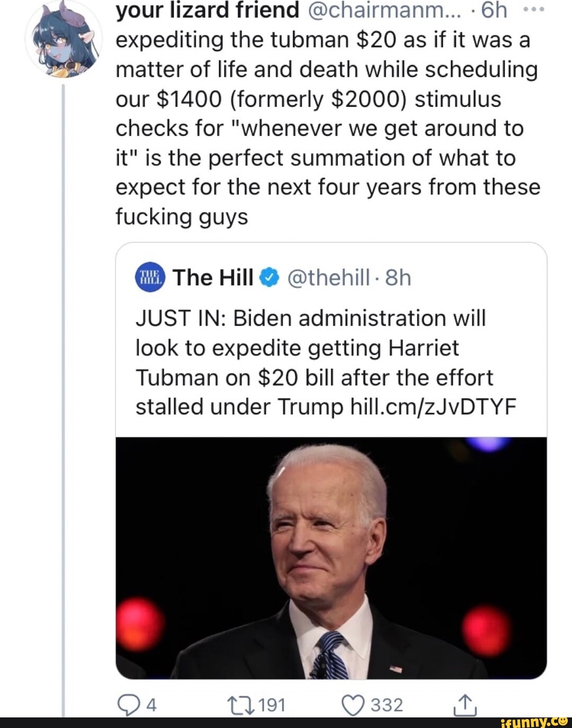
Task: Click the 332 likes count
Action: [387, 705]
